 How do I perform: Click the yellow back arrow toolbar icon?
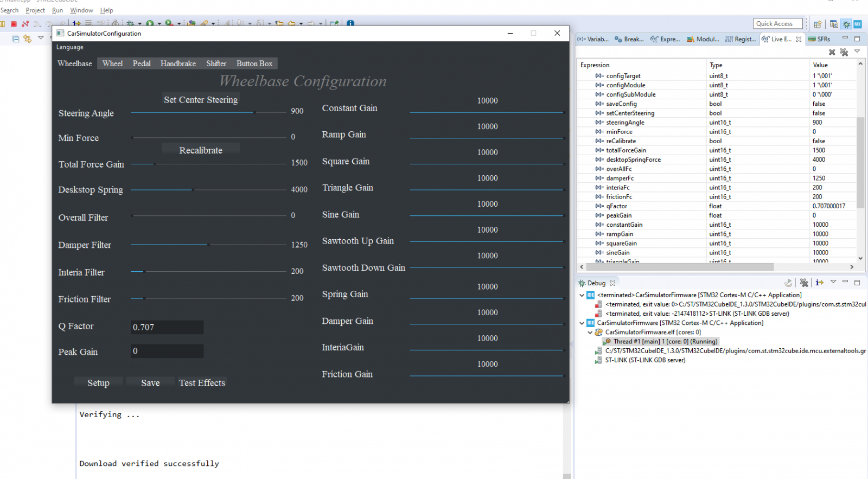pyautogui.click(x=291, y=23)
